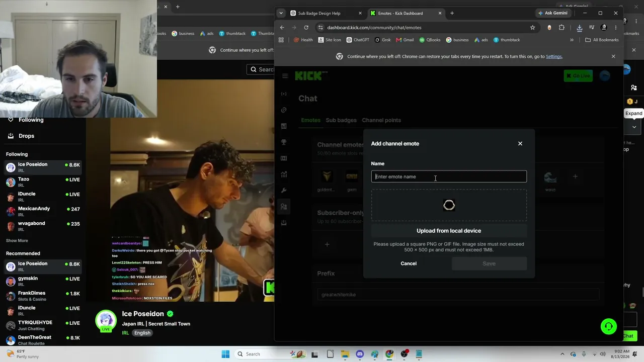The height and width of the screenshot is (362, 644).
Task: Add a subscriber-only emote with plus
Action: tap(327, 244)
